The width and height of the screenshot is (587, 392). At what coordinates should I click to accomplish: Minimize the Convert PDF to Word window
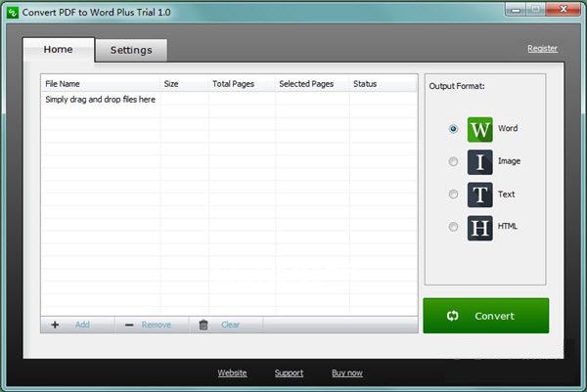pos(516,10)
